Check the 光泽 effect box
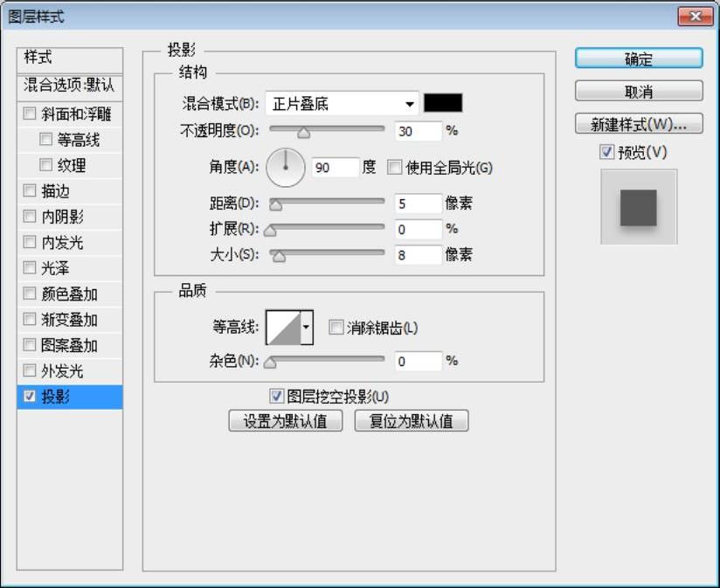This screenshot has width=720, height=588. [30, 267]
